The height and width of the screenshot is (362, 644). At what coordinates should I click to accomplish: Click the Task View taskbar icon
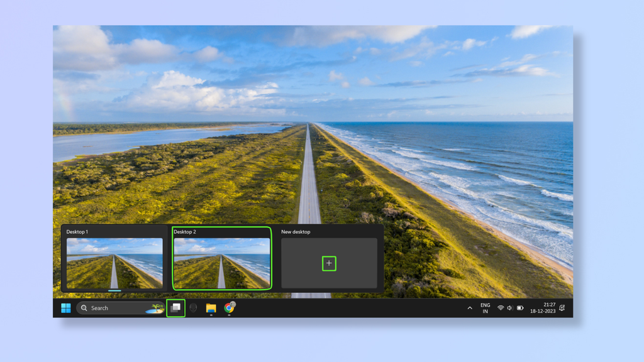175,308
